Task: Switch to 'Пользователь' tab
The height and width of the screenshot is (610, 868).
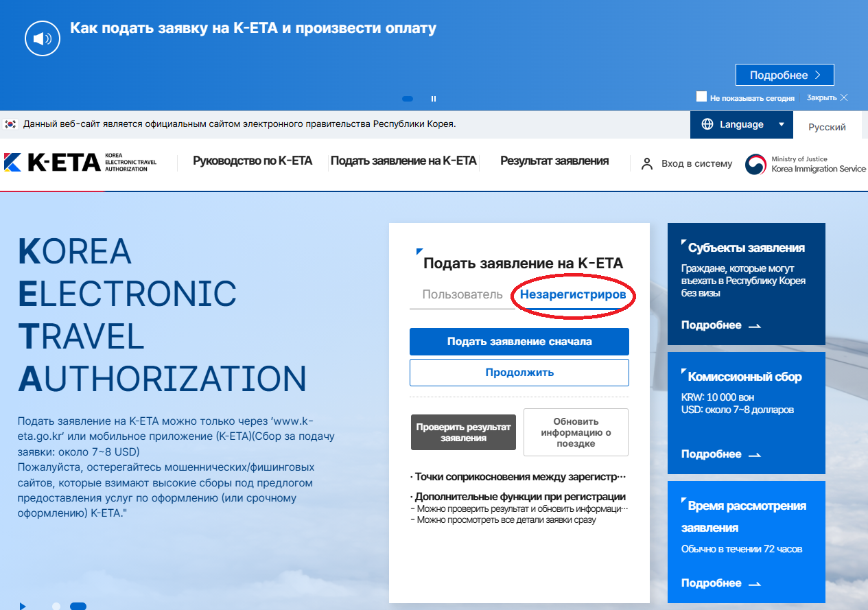Action: [462, 295]
